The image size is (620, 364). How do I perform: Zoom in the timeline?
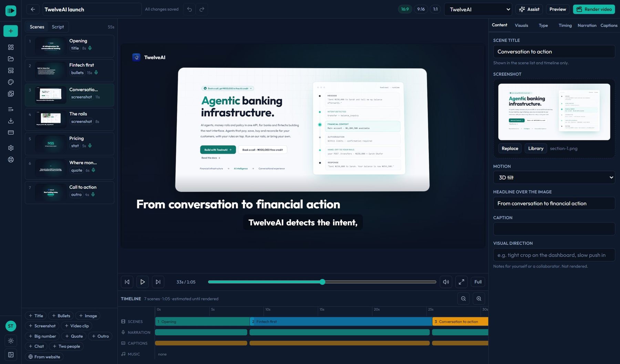(479, 299)
